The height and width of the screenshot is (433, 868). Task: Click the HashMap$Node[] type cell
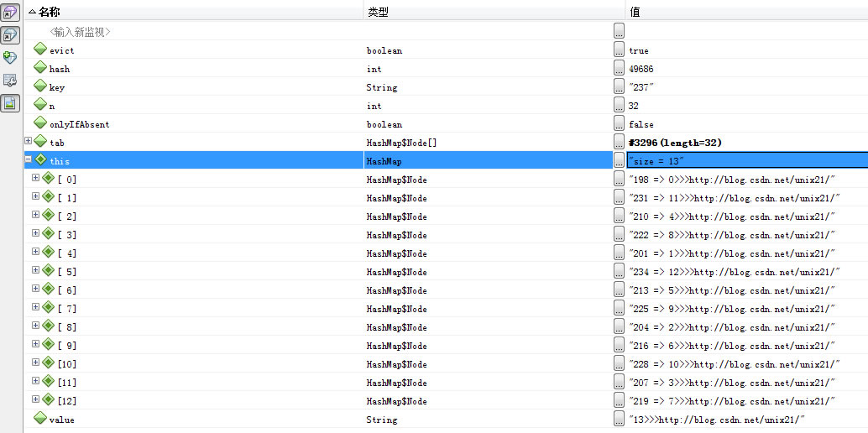[x=401, y=143]
